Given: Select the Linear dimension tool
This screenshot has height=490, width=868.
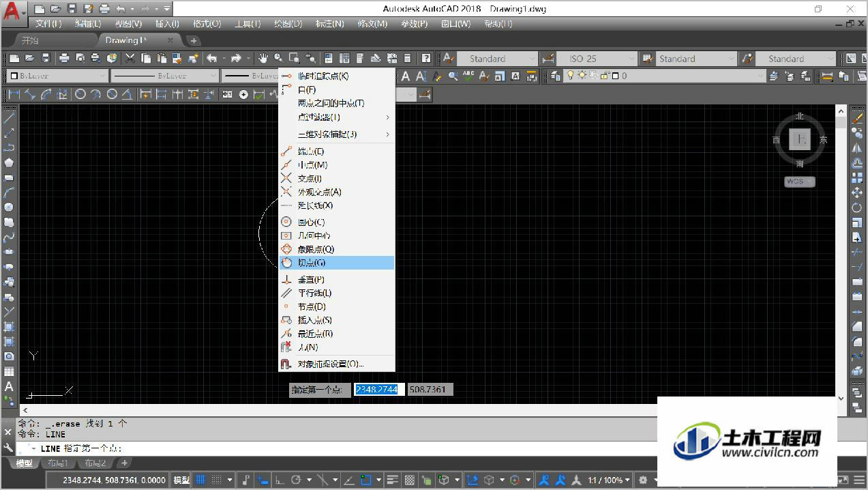Looking at the screenshot, I should pyautogui.click(x=14, y=94).
